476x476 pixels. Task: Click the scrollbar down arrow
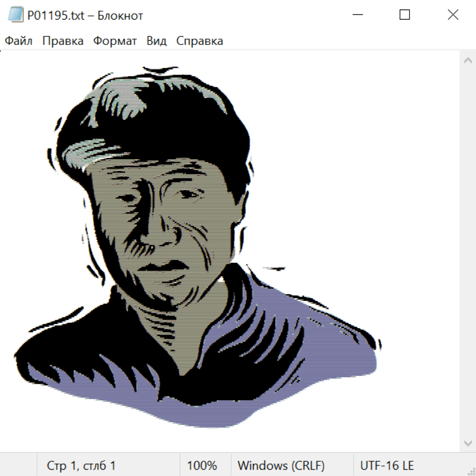[x=468, y=443]
